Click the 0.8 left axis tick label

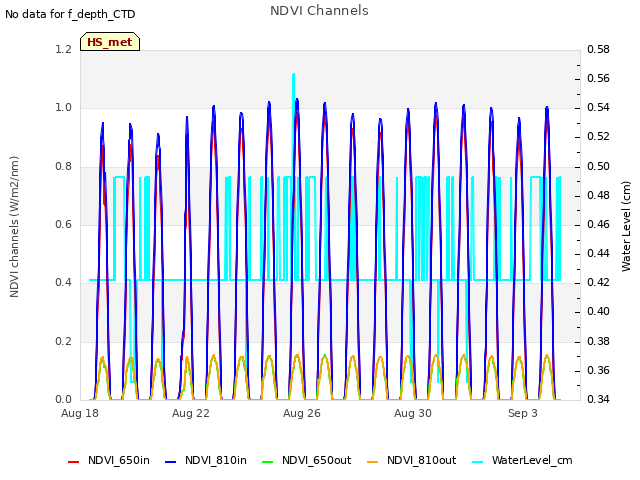coord(63,167)
